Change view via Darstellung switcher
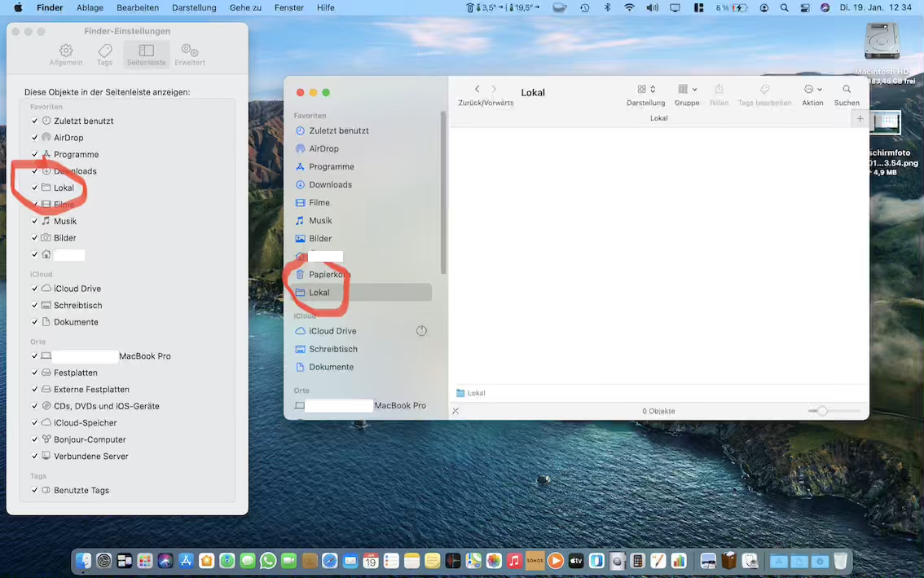This screenshot has width=924, height=578. click(645, 90)
